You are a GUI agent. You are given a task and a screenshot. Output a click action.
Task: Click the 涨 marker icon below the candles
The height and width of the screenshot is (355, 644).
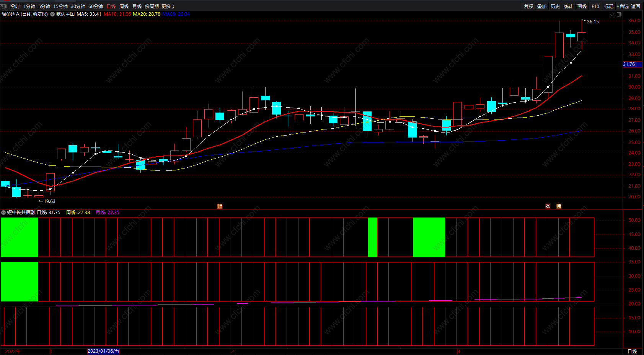point(548,206)
